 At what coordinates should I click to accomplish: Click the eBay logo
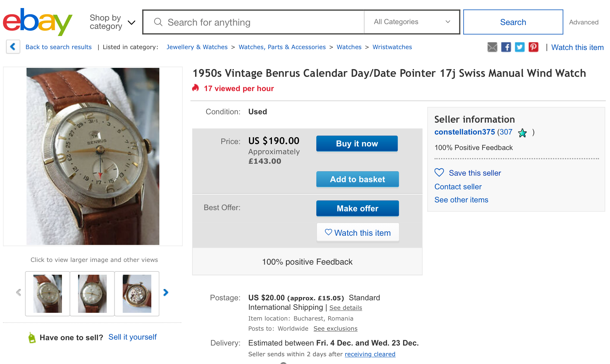pos(38,22)
